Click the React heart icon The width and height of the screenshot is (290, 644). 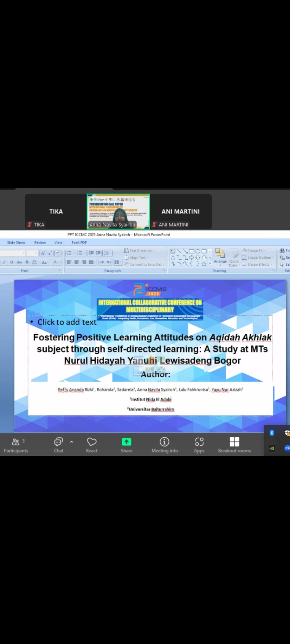point(92,445)
